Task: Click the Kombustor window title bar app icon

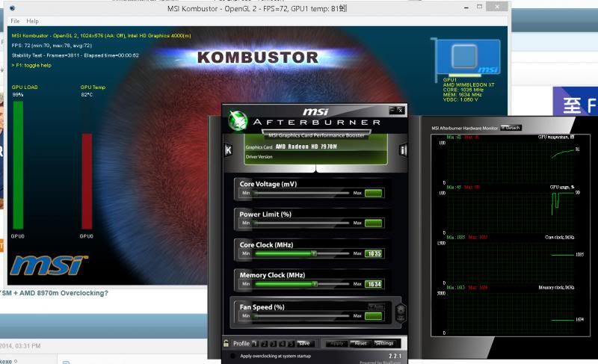Action: click(12, 8)
